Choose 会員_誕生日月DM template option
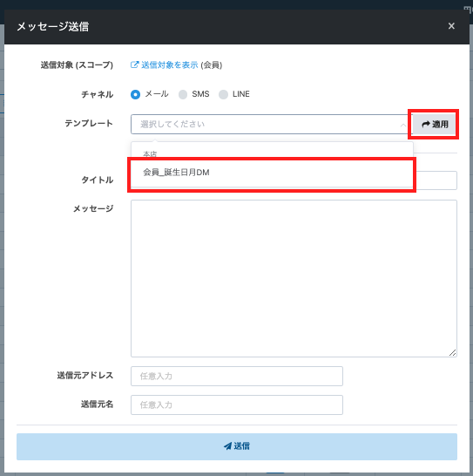 pyautogui.click(x=272, y=173)
